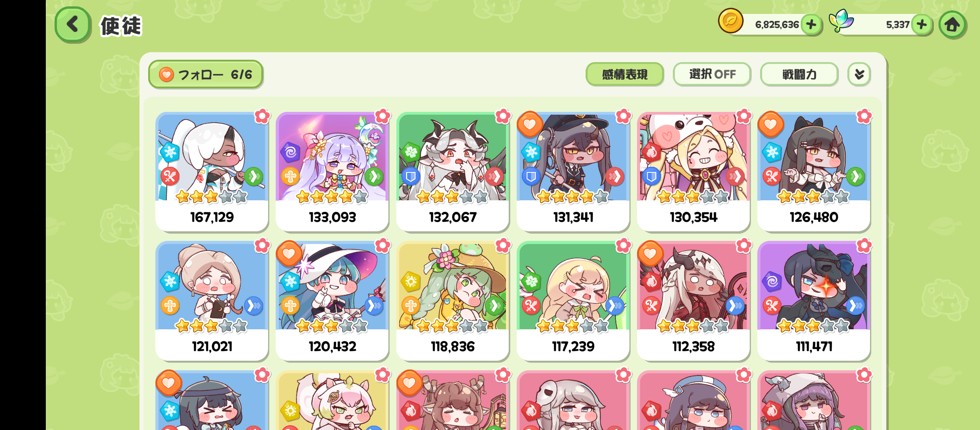Screen dimensions: 980x430
Task: Add crystal currency with the plus button
Action: coord(921,25)
